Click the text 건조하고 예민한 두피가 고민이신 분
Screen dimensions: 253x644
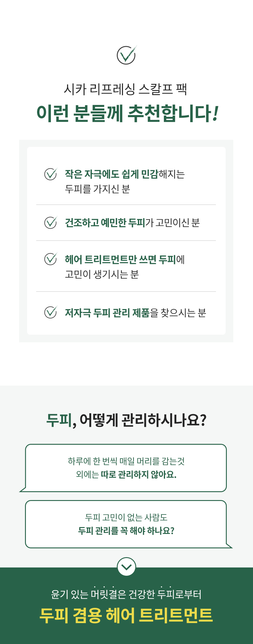coord(132,223)
